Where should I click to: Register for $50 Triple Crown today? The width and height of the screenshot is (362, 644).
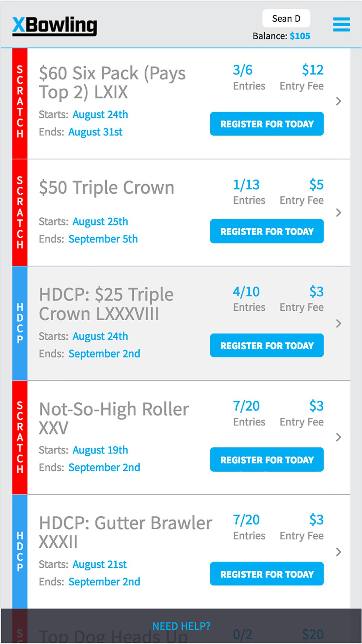(x=267, y=231)
